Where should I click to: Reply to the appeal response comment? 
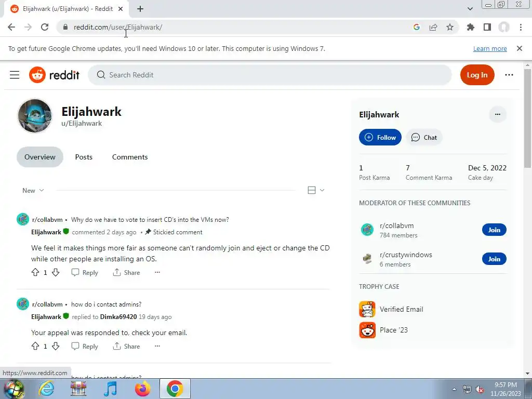(x=85, y=346)
